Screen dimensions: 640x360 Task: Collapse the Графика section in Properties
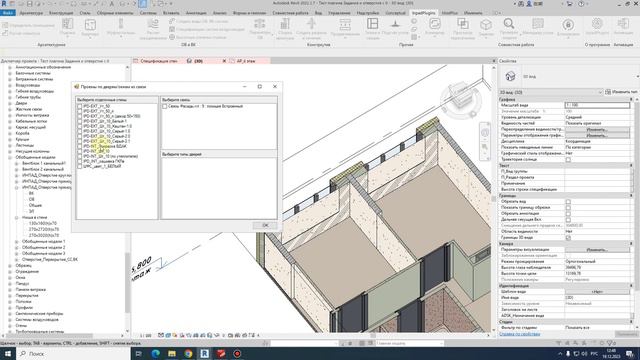[x=631, y=100]
